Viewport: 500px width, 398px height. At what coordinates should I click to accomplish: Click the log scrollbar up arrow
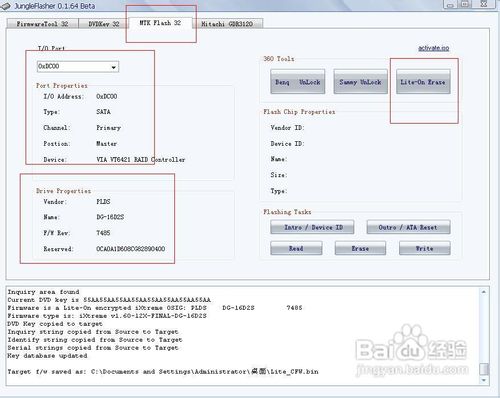[484, 292]
